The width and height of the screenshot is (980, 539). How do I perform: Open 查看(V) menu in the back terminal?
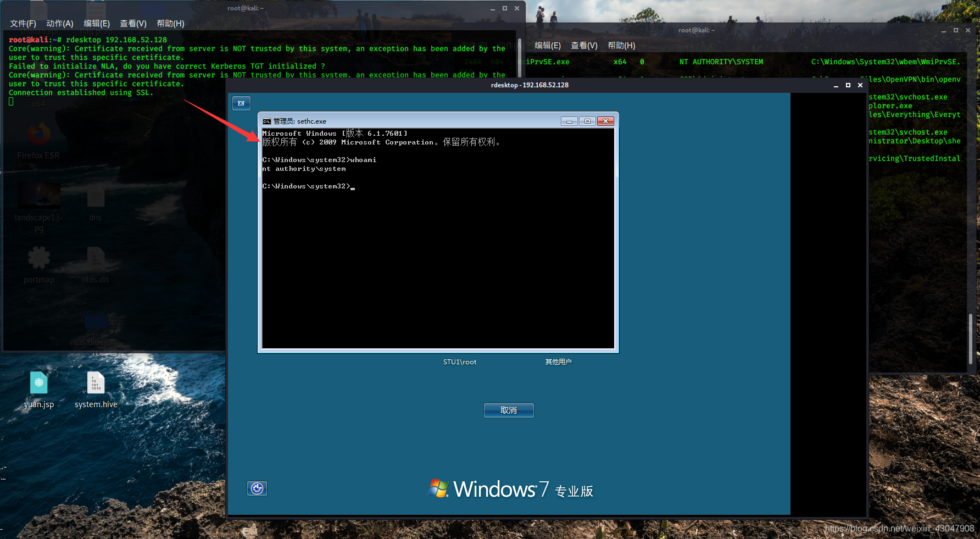coord(584,46)
